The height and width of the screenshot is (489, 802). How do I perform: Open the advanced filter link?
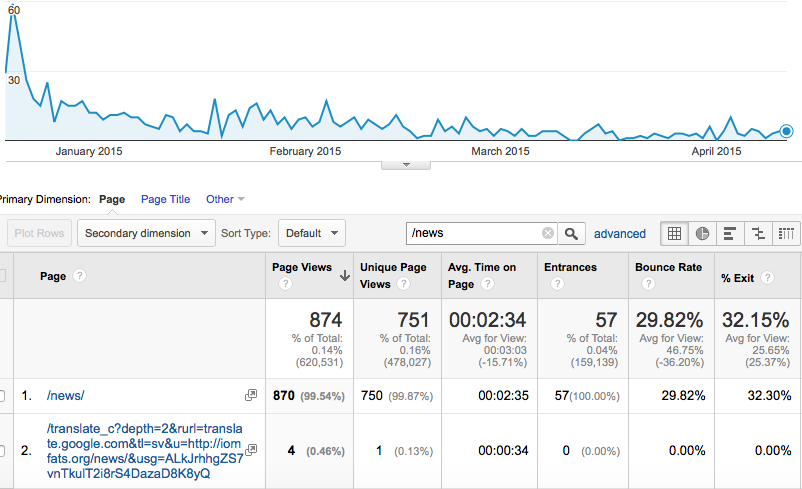pos(620,233)
